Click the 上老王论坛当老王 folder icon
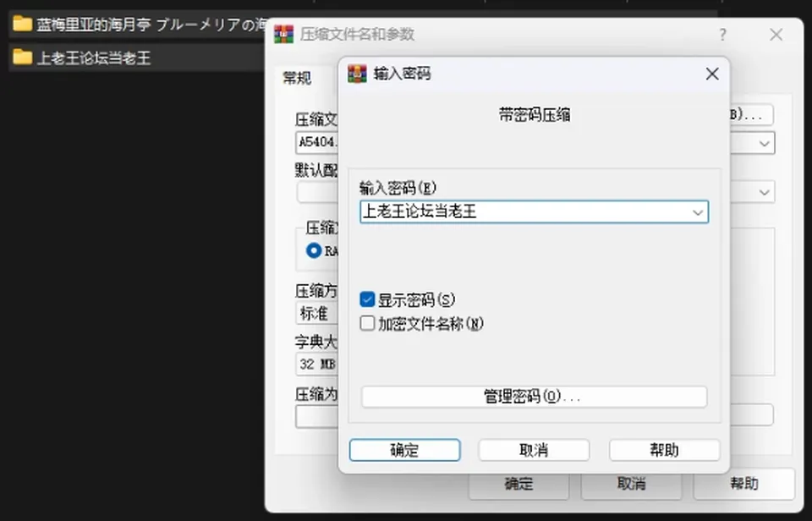 (22, 57)
